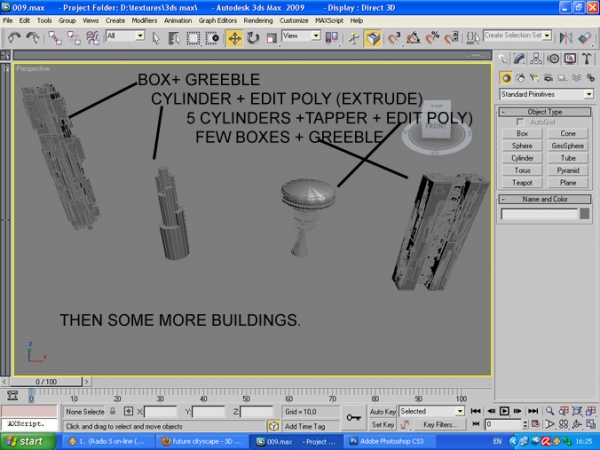The height and width of the screenshot is (450, 600).
Task: Collapse the Object Type rollout
Action: pos(545,112)
